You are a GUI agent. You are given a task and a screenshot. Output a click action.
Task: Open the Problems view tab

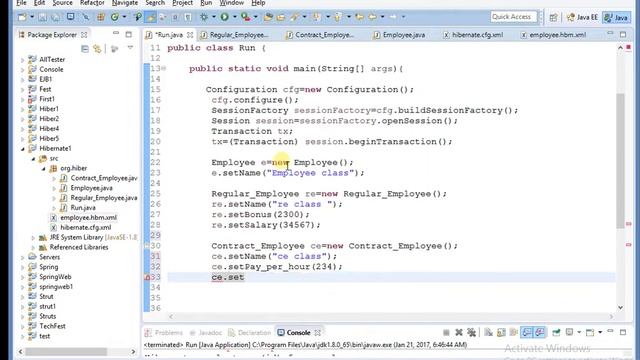coord(164,333)
